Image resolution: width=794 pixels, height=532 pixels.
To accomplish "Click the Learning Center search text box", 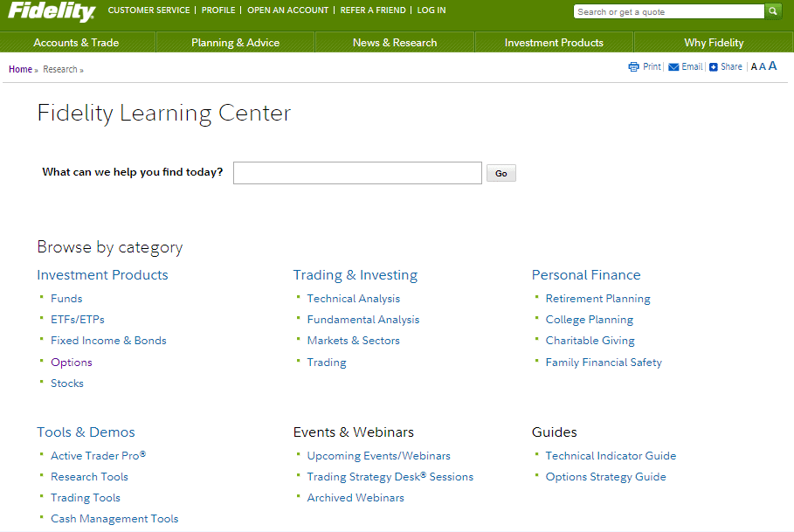I will [x=357, y=173].
